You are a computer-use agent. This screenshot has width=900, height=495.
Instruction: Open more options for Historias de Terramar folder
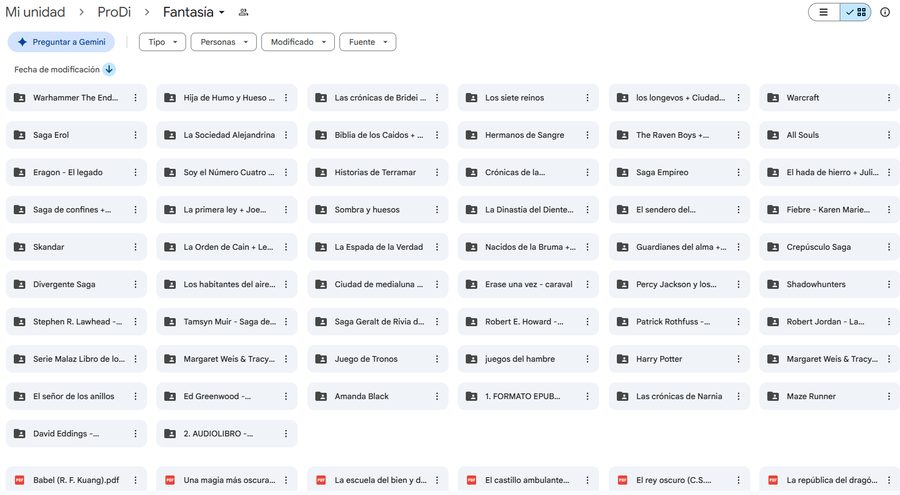[437, 172]
